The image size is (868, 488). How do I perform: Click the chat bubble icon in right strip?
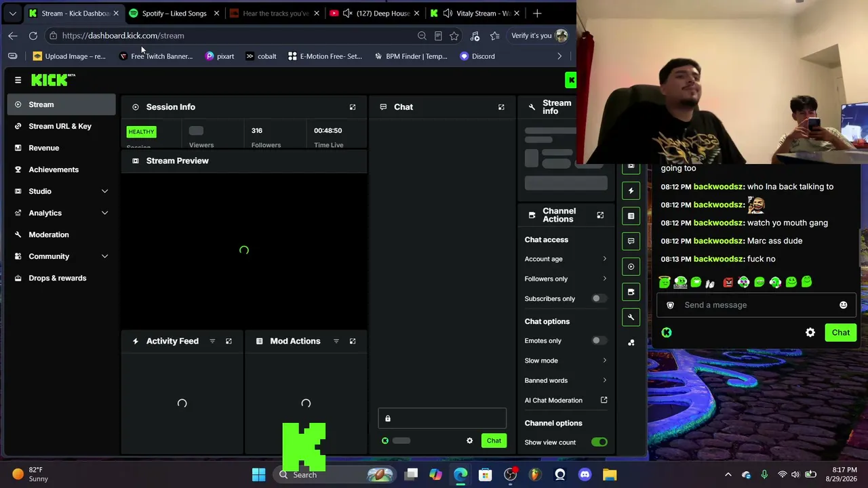pos(631,241)
